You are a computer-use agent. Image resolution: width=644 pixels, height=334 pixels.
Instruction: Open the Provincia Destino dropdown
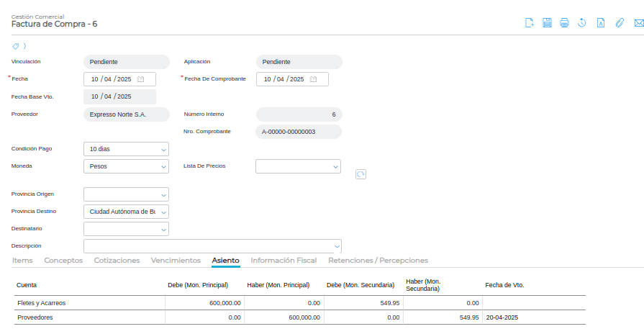click(163, 212)
